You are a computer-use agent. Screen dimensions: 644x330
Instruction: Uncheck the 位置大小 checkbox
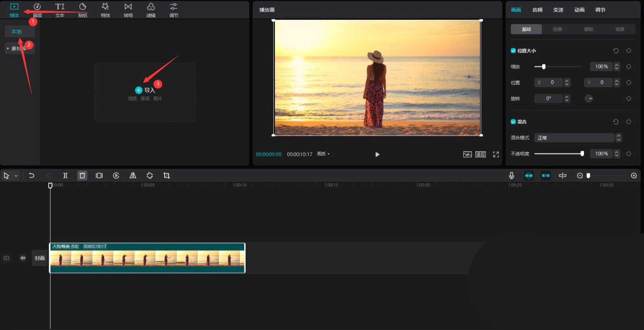pos(513,51)
